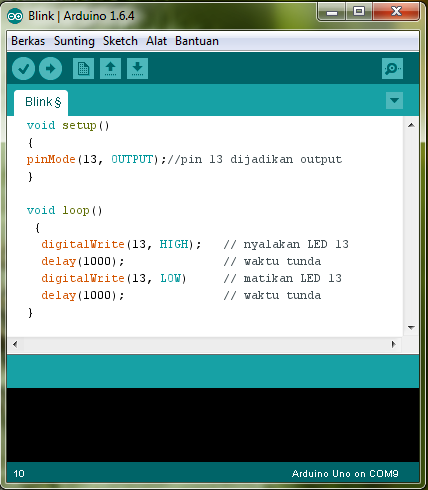Create a new sketch file
Screen dimensions: 428x490
pyautogui.click(x=83, y=69)
